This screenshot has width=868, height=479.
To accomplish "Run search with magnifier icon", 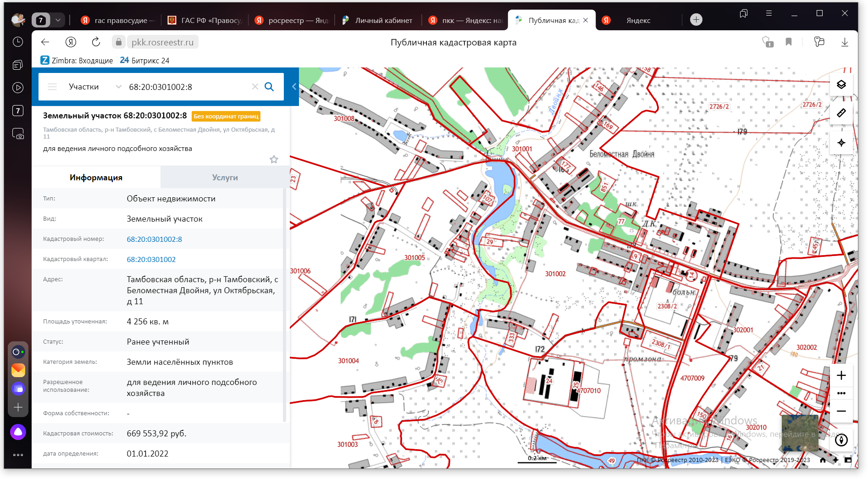I will tap(269, 87).
